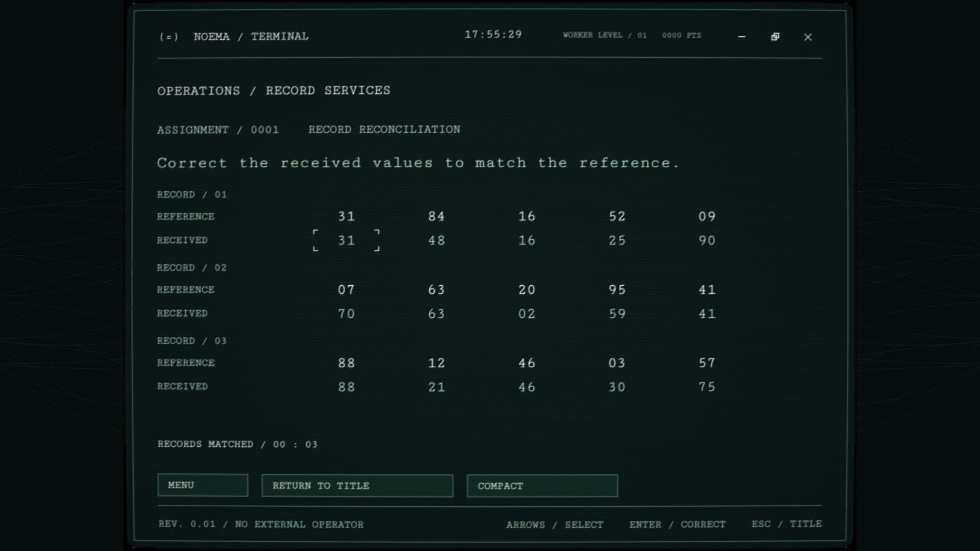Select Record 03 received value 21

(436, 387)
